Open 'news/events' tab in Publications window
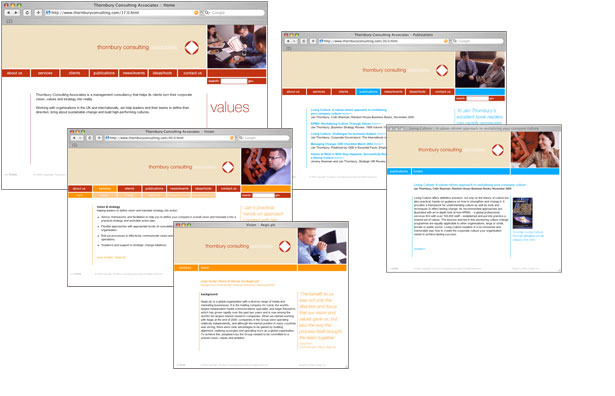 pos(393,92)
